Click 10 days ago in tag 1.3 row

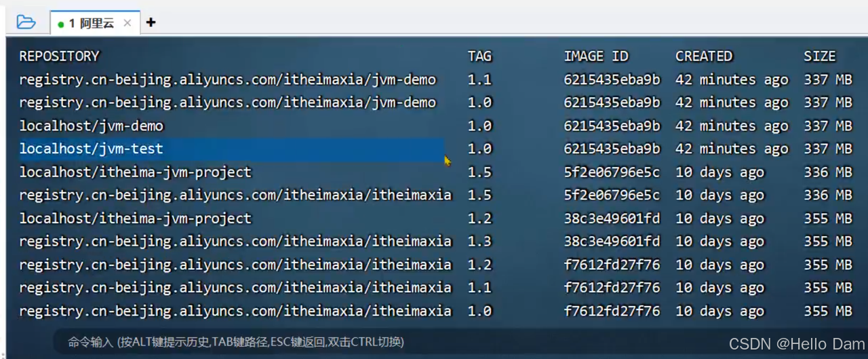point(719,242)
